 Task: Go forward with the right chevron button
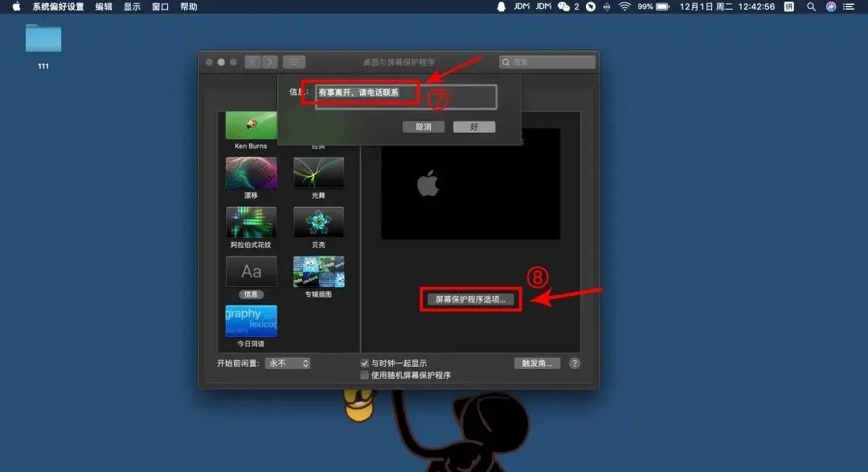269,62
